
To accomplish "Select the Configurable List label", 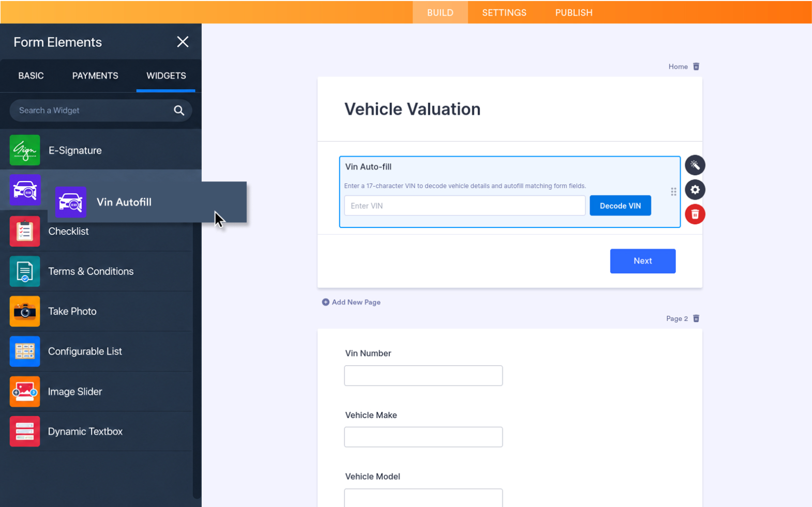I will click(x=85, y=351).
